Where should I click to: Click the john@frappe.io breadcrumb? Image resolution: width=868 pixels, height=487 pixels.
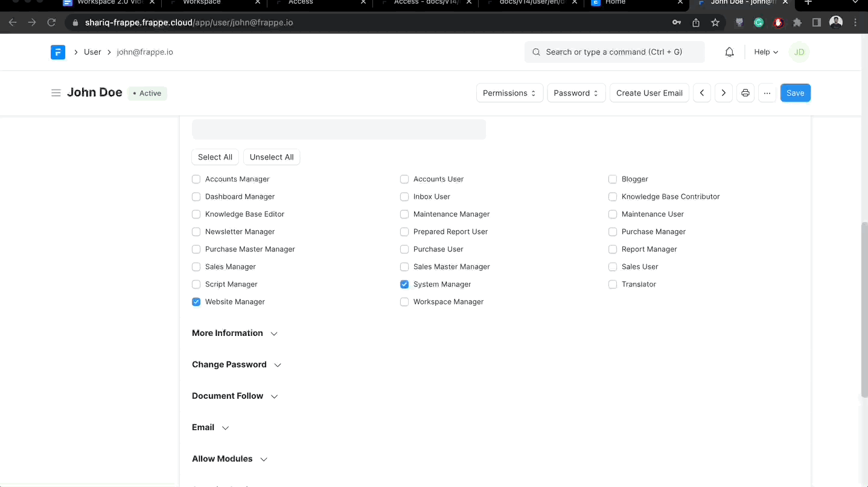click(145, 52)
